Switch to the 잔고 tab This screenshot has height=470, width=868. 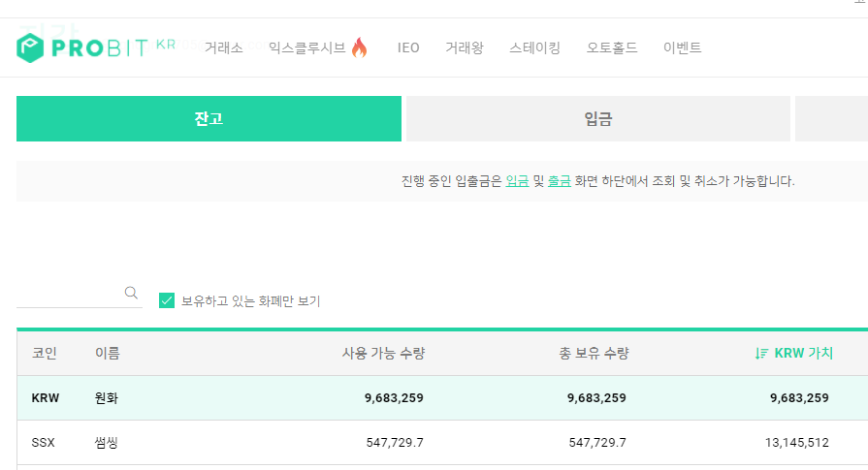click(209, 118)
